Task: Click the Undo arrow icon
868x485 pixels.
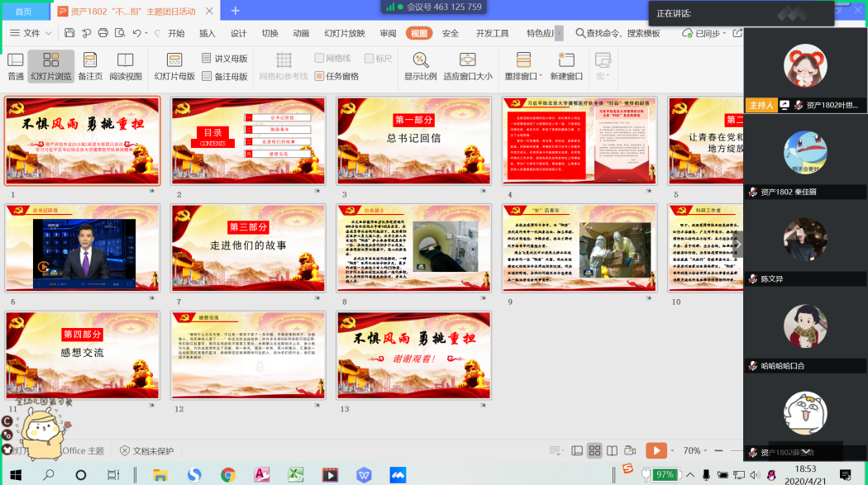Action: (x=136, y=33)
